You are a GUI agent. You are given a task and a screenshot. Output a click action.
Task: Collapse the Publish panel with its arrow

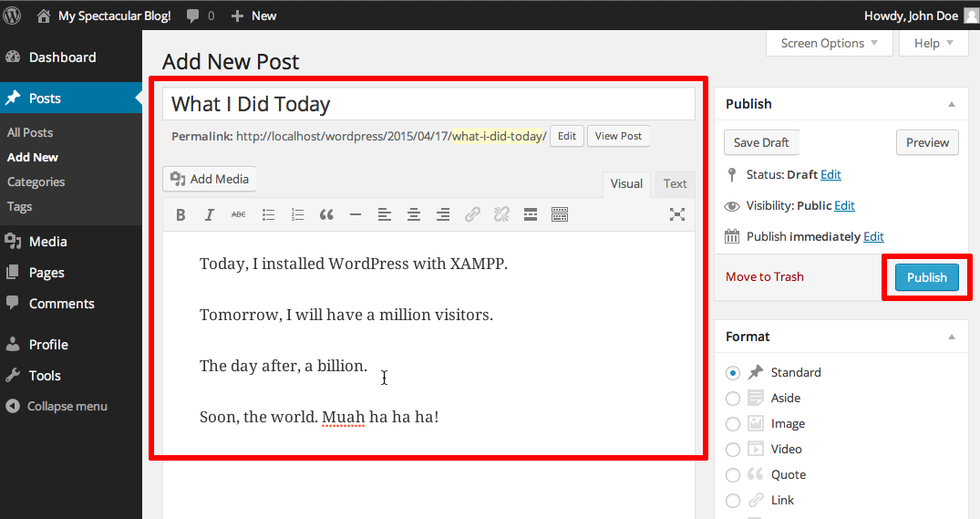coord(952,104)
